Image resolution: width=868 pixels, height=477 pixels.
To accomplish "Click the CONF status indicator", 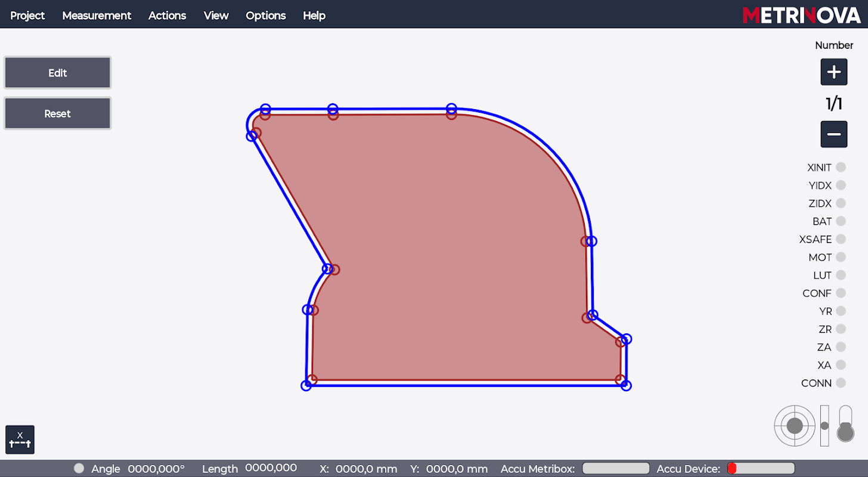I will click(x=841, y=293).
